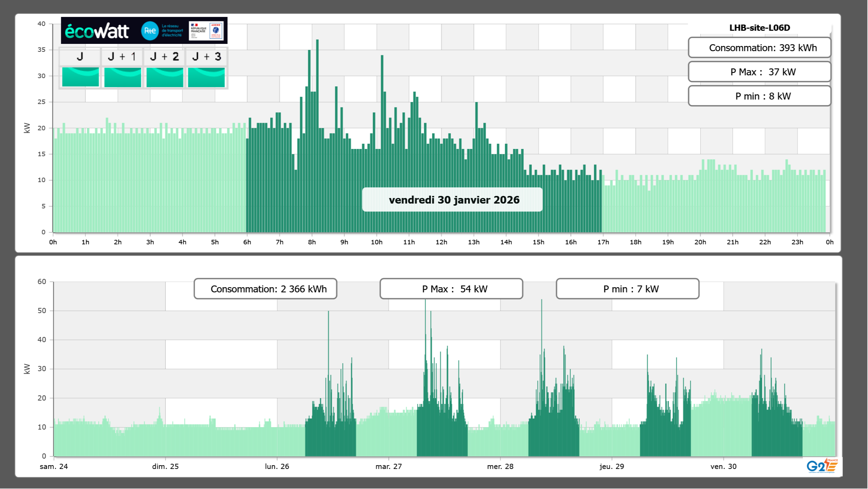Click the green signal icon under J + 2
868x489 pixels.
165,77
